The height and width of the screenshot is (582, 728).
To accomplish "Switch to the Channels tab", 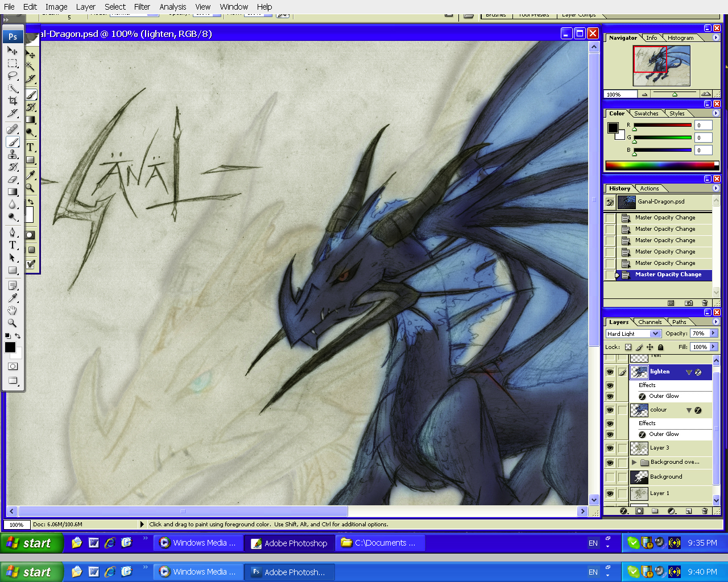I will click(x=650, y=322).
